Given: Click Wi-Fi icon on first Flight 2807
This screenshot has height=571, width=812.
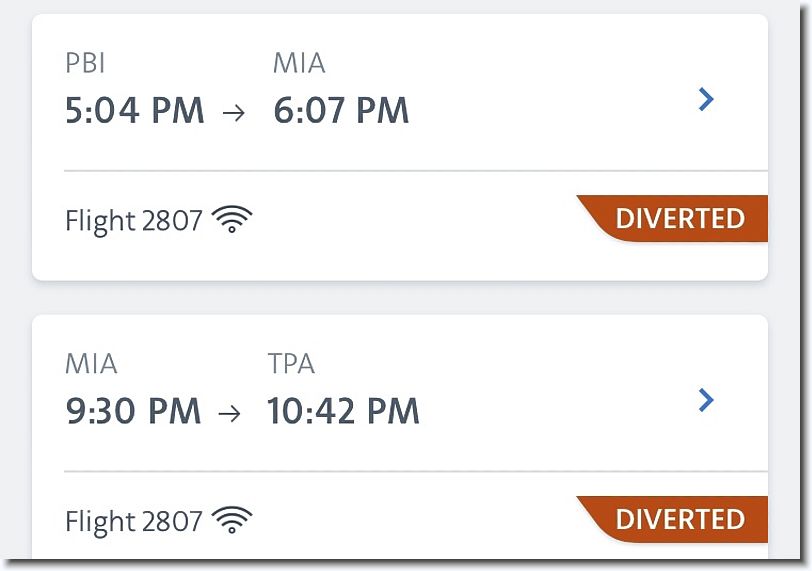Looking at the screenshot, I should (232, 219).
